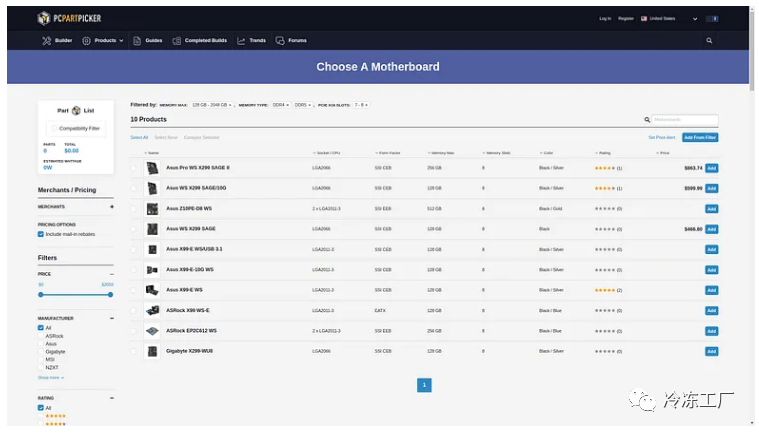This screenshot has height=433, width=759.
Task: Remove the 128 GB - 2048 GB filter
Action: [230, 105]
